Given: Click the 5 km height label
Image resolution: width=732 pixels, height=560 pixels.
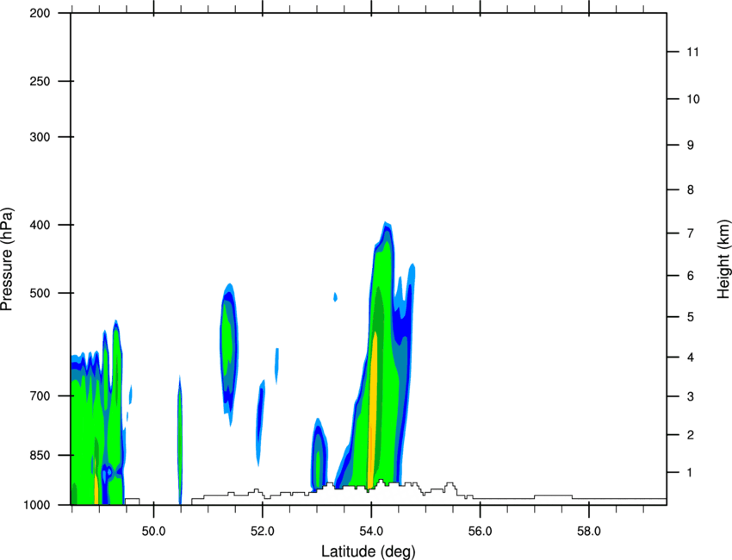Looking at the screenshot, I should [x=691, y=317].
